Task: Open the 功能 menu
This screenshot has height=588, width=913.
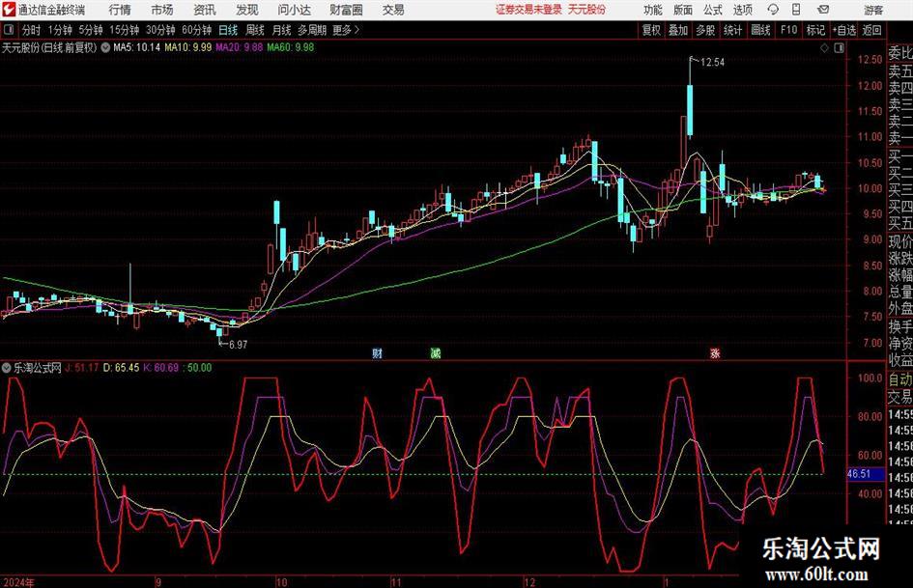Action: [653, 10]
